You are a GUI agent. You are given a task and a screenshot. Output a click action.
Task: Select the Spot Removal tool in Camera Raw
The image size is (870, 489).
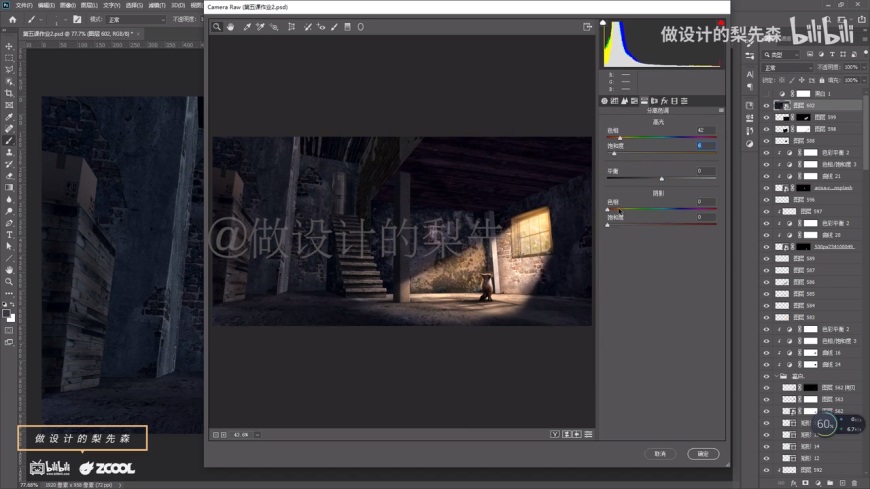(x=308, y=27)
